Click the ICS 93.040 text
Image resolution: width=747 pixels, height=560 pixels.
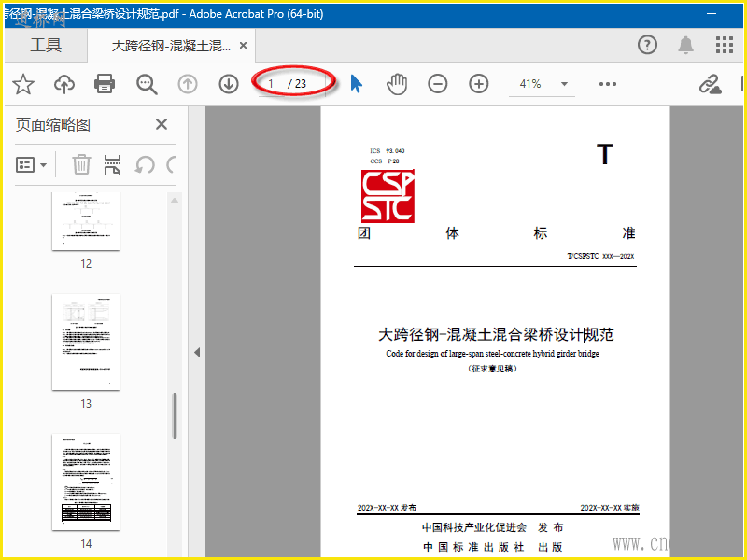tap(387, 151)
